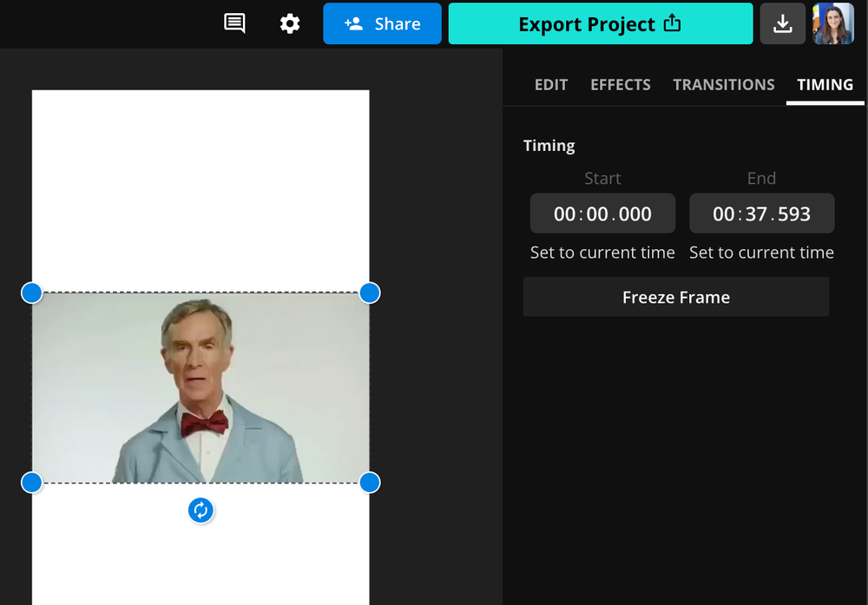Click the Share button
868x605 pixels.
382,23
